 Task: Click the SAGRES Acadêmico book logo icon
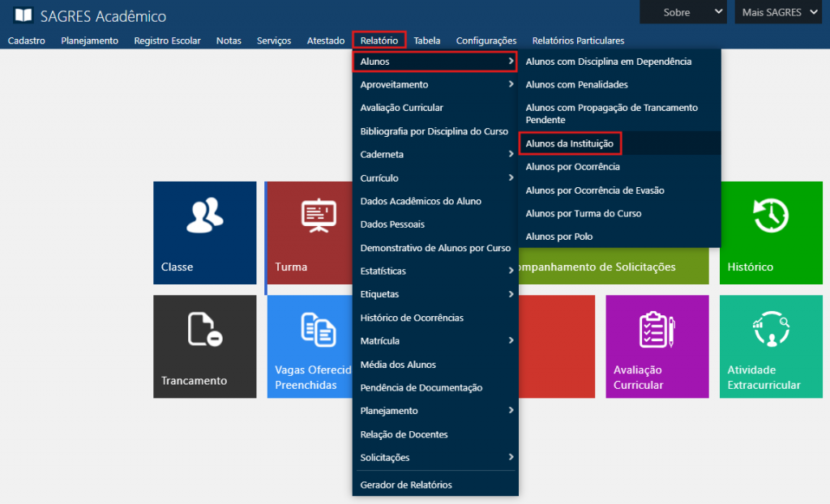(24, 16)
